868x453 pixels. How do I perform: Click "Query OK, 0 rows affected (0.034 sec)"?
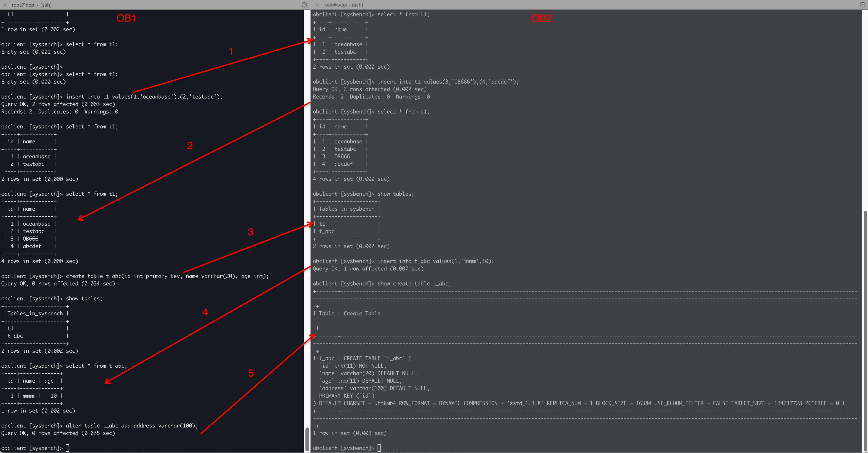58,284
